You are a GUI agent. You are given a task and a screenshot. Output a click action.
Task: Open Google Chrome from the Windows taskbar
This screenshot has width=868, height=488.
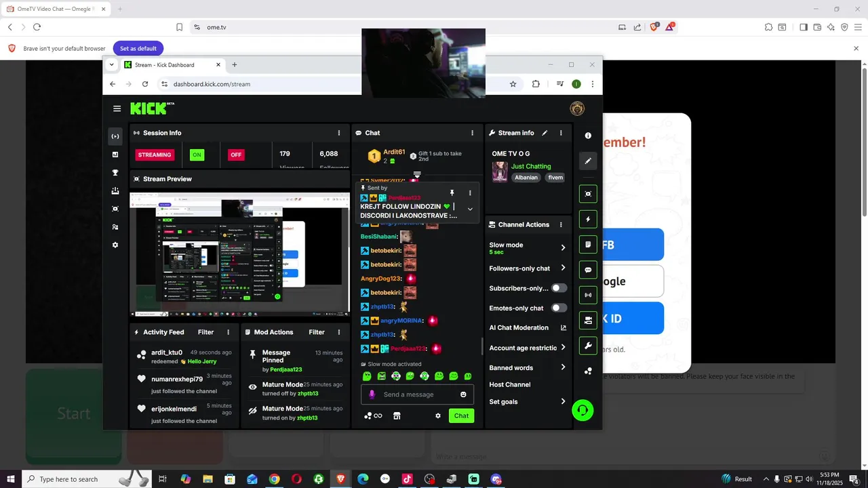(x=274, y=479)
